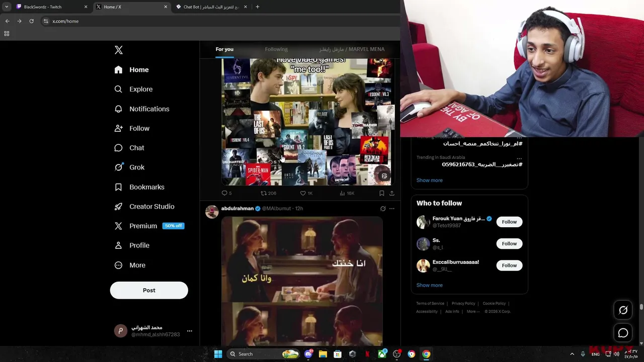
Task: Open Notifications in the sidebar
Action: click(142, 109)
